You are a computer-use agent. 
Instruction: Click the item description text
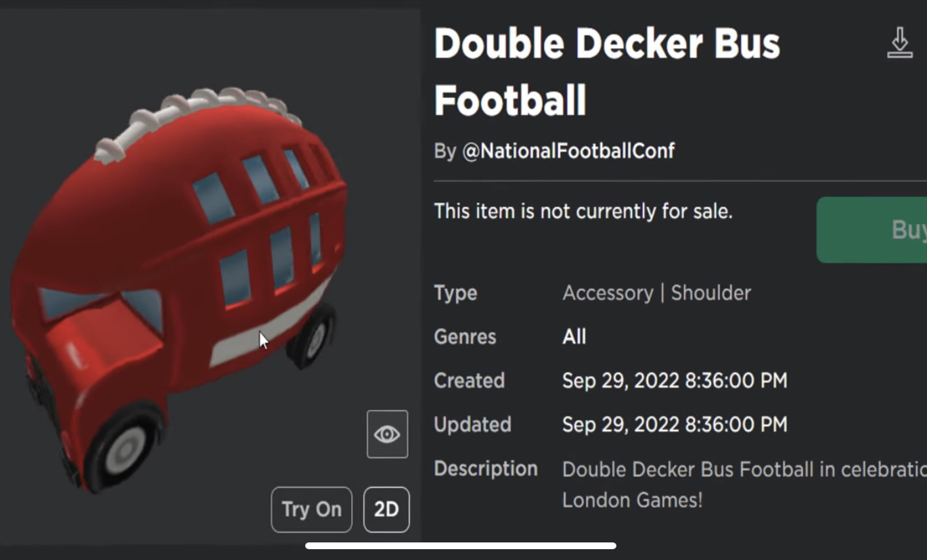coord(744,485)
